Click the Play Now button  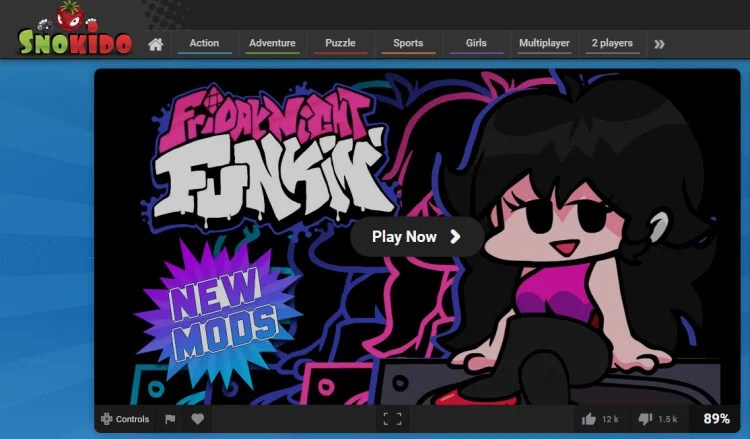417,237
